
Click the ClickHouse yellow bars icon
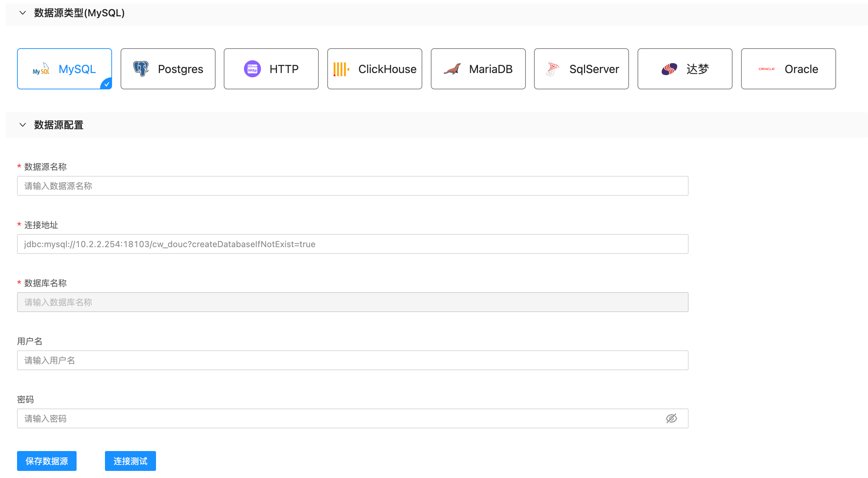tap(341, 69)
